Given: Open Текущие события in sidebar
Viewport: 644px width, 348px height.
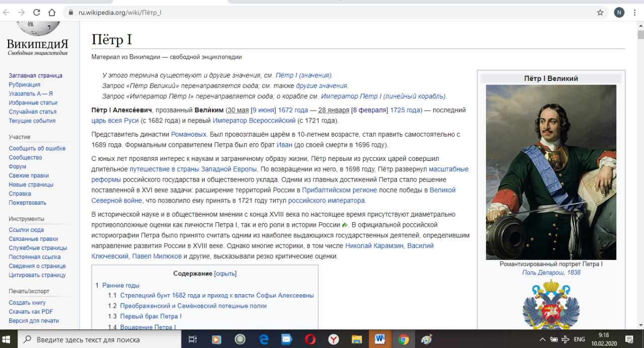Looking at the screenshot, I should pos(32,121).
